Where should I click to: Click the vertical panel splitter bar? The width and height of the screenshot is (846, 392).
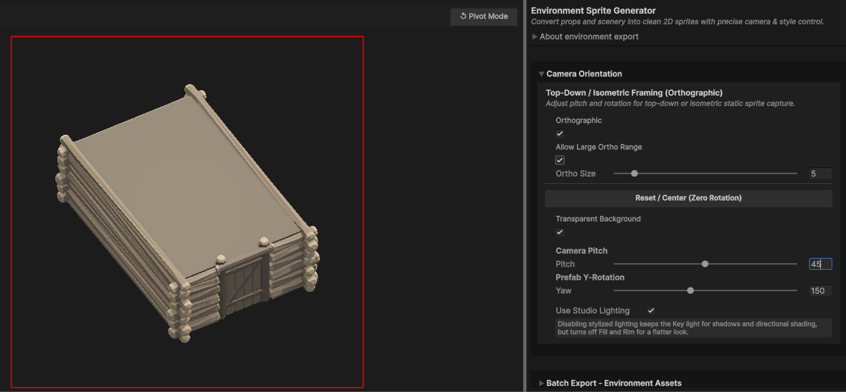coord(524,196)
